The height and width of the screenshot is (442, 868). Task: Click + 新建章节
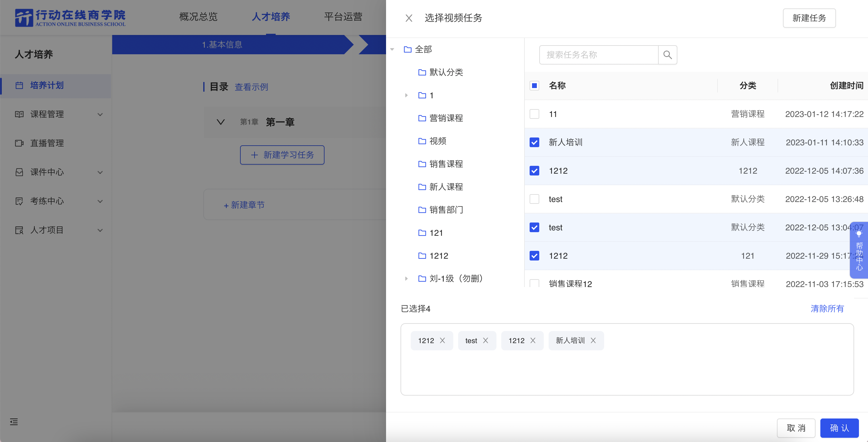[x=244, y=205]
